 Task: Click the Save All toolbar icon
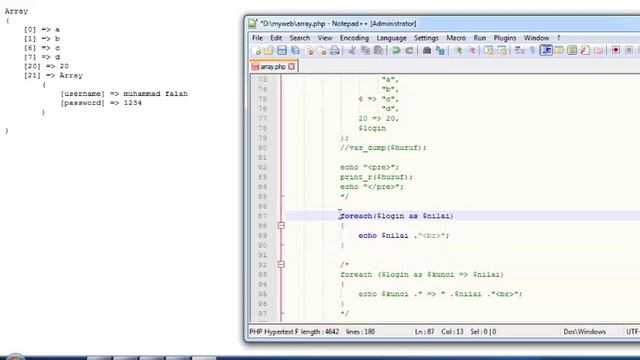pos(295,51)
